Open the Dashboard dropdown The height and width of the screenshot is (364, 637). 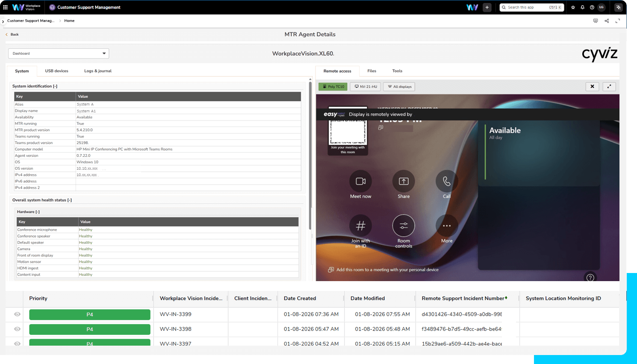59,53
